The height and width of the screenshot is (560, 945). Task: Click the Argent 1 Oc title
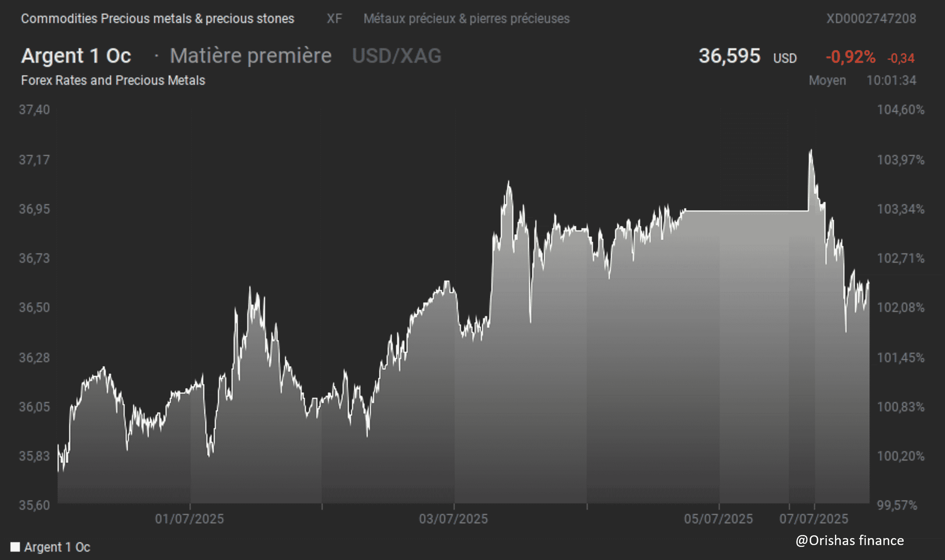76,56
